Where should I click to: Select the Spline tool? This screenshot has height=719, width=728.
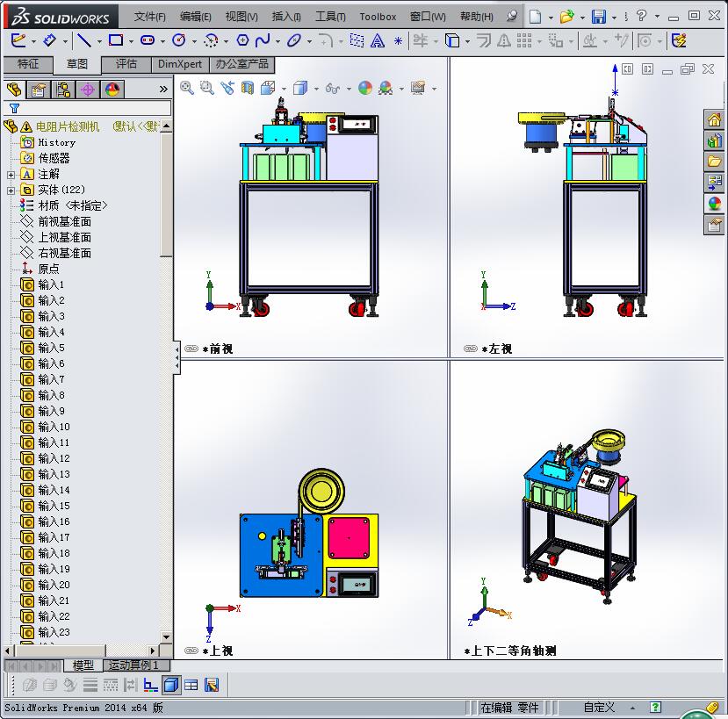tap(263, 41)
